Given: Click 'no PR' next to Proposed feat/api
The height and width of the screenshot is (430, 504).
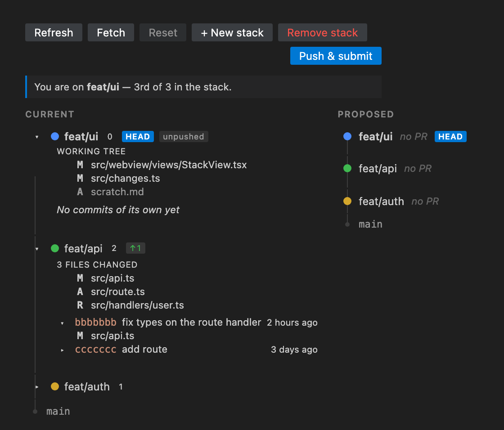Looking at the screenshot, I should [x=418, y=168].
